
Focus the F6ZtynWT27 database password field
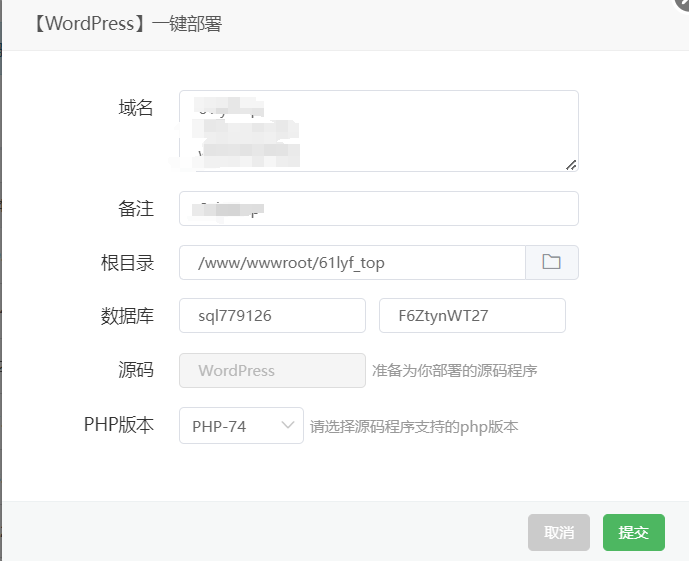coord(472,315)
